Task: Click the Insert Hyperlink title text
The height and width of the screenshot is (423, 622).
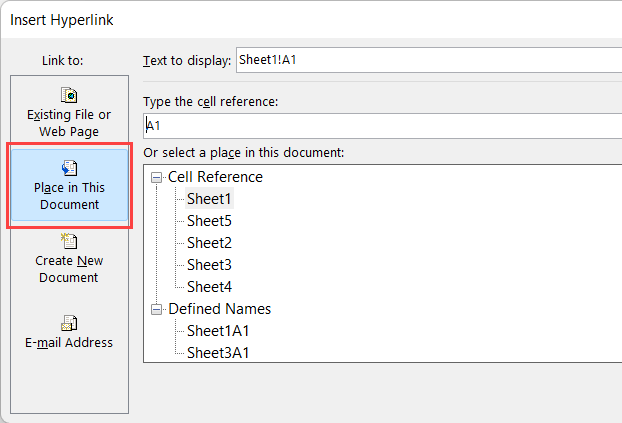Action: [61, 20]
